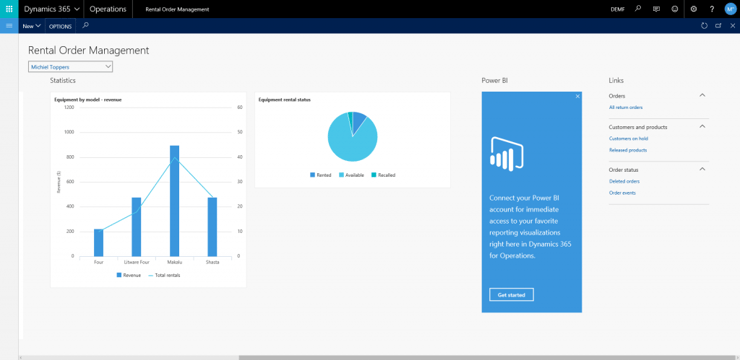Click the Litware Four revenue bar
The height and width of the screenshot is (360, 740).
tap(136, 227)
